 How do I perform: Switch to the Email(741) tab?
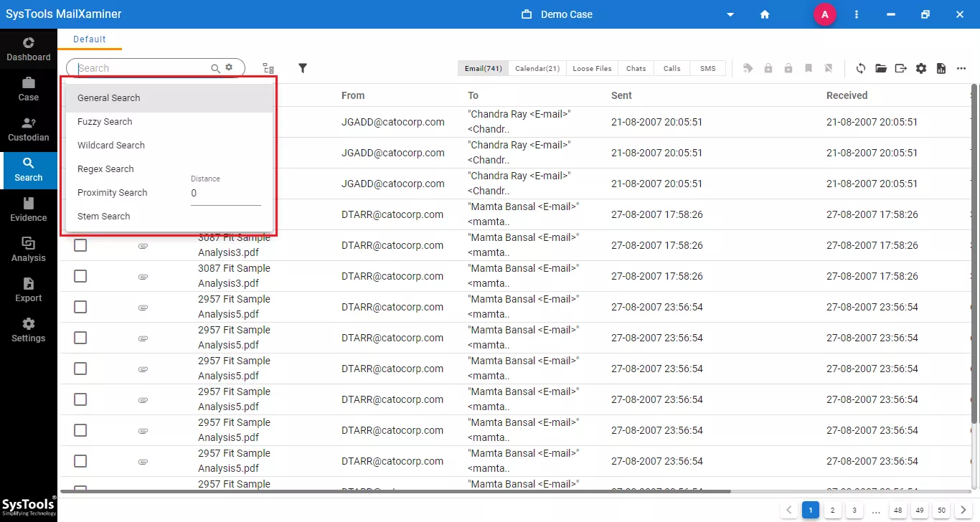pos(484,68)
